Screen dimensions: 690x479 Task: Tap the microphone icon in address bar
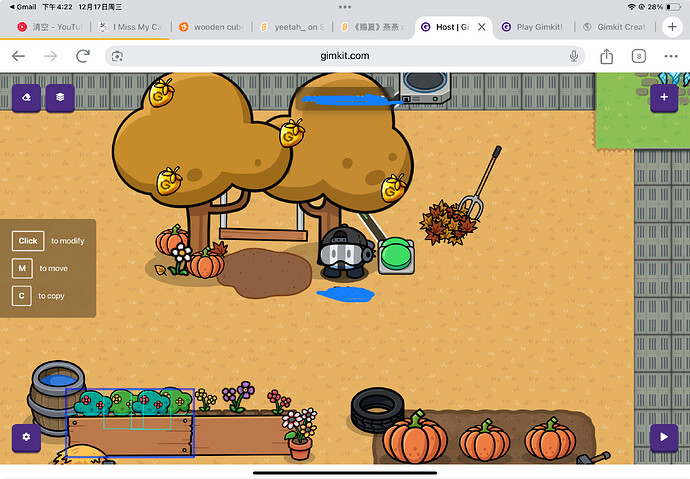point(574,56)
